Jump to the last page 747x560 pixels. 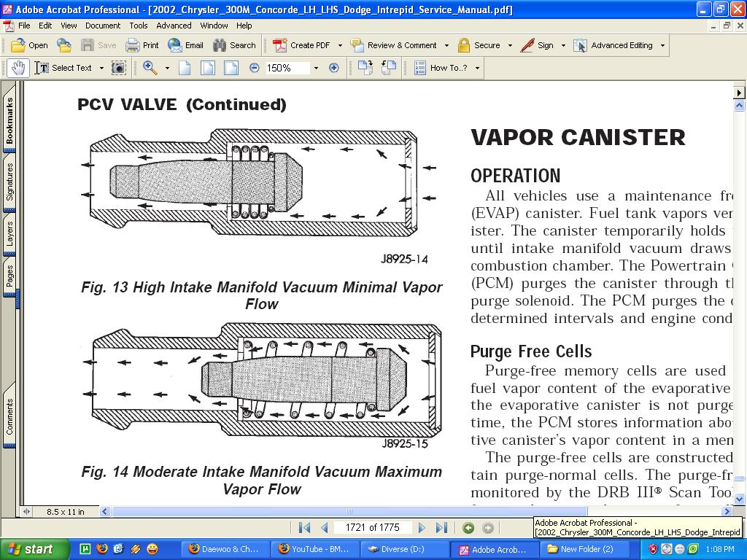pyautogui.click(x=441, y=528)
